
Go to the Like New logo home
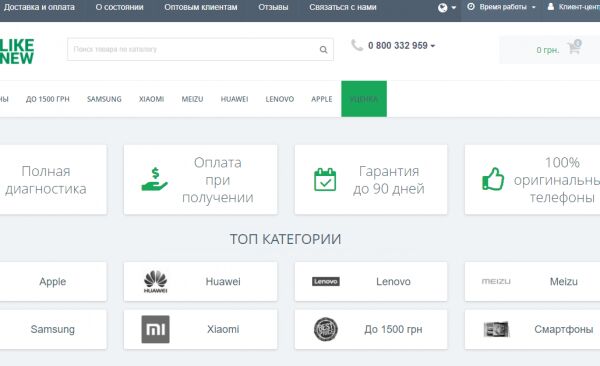tap(17, 51)
